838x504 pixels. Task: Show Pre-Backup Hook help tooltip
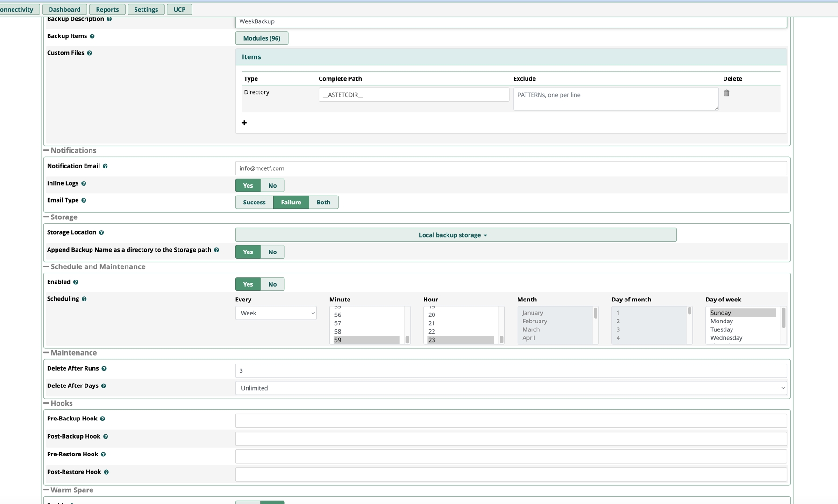tap(102, 419)
